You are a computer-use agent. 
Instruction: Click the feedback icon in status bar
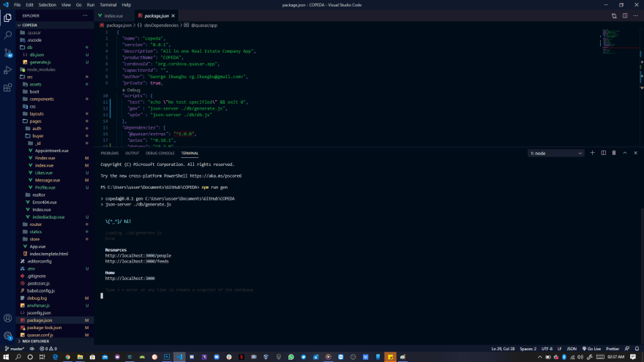(626, 348)
